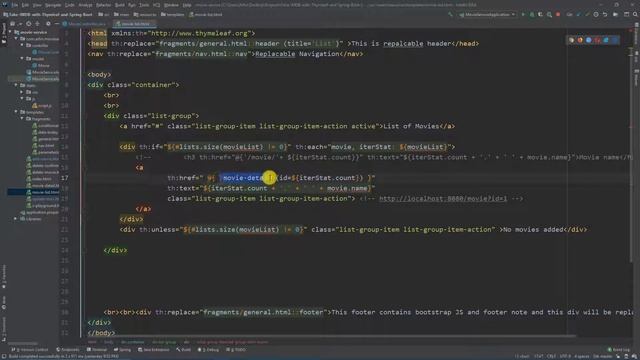The height and width of the screenshot is (360, 640).
Task: Collapse the model package in project tree
Action: click(x=22, y=58)
